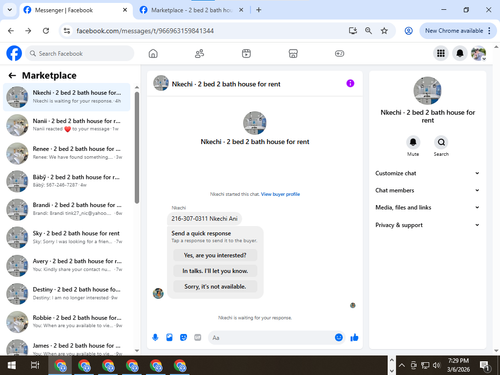
Task: Open Facebook notifications bell
Action: click(460, 53)
